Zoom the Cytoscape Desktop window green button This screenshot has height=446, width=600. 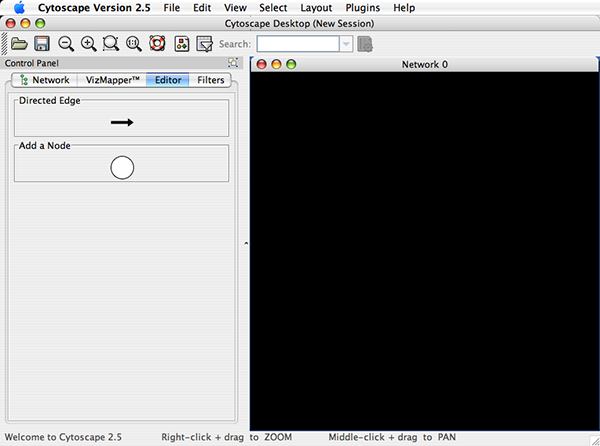pos(40,24)
